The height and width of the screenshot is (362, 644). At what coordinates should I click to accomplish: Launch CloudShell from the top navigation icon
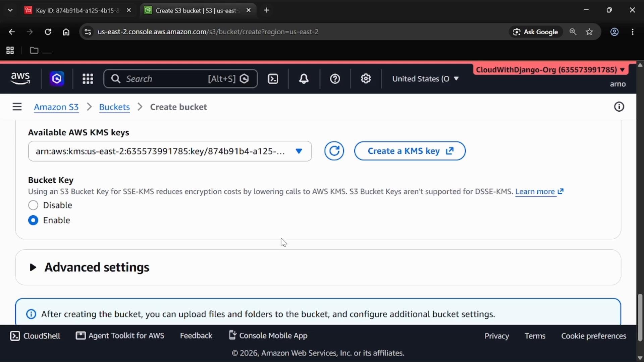point(273,79)
